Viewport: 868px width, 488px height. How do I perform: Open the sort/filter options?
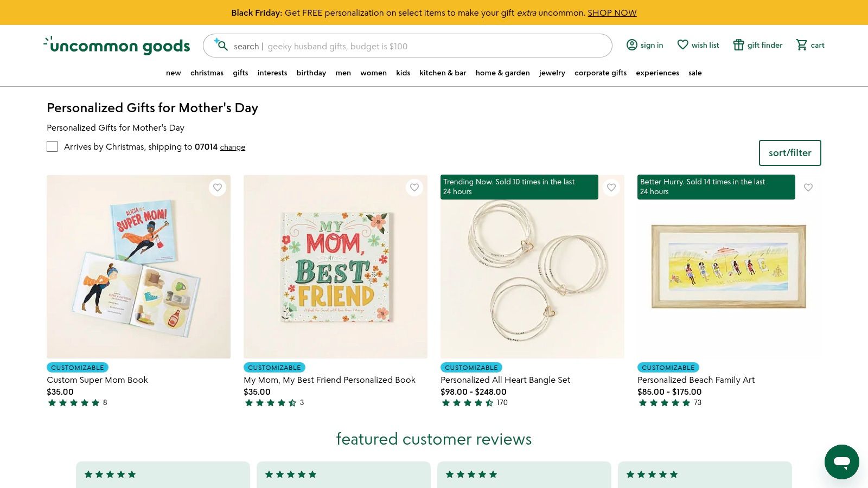[x=789, y=153]
